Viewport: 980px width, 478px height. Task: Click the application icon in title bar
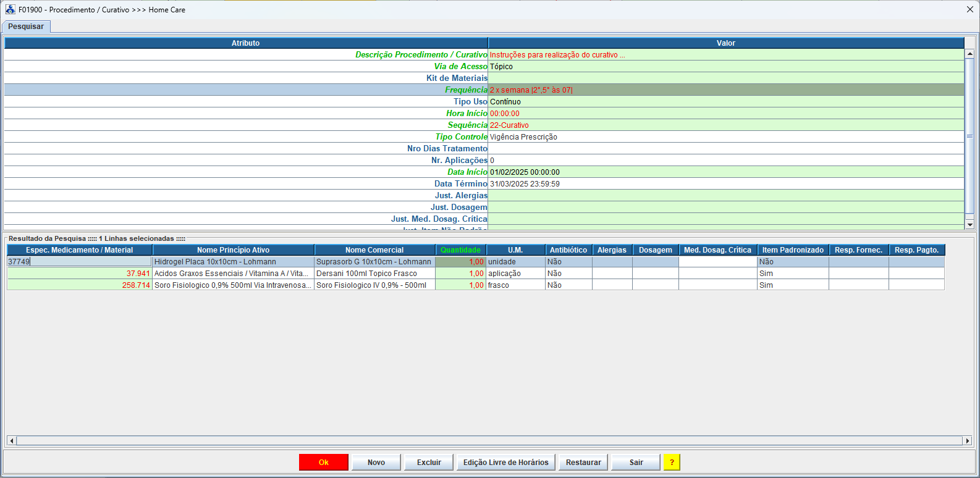(10, 9)
